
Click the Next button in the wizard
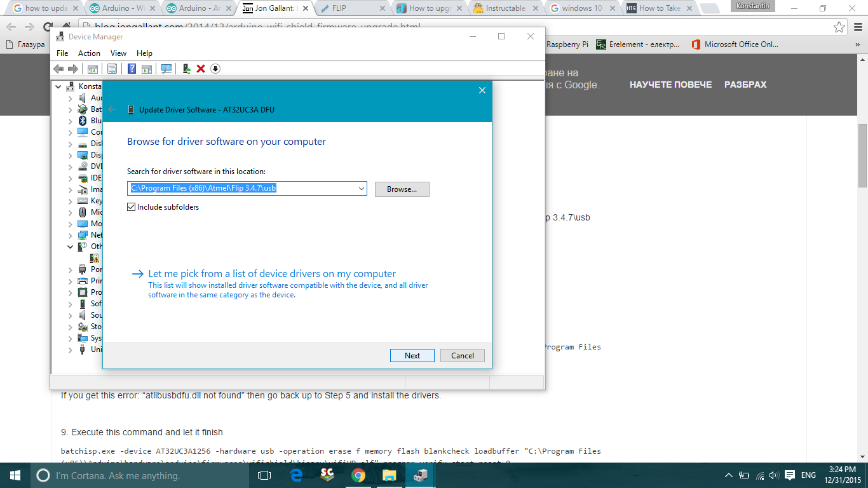click(x=412, y=355)
